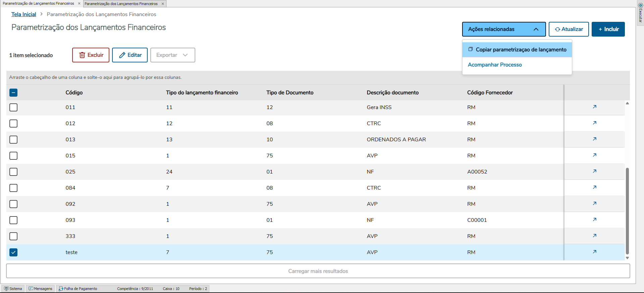
Task: Open details arrow for row 025
Action: pos(594,172)
